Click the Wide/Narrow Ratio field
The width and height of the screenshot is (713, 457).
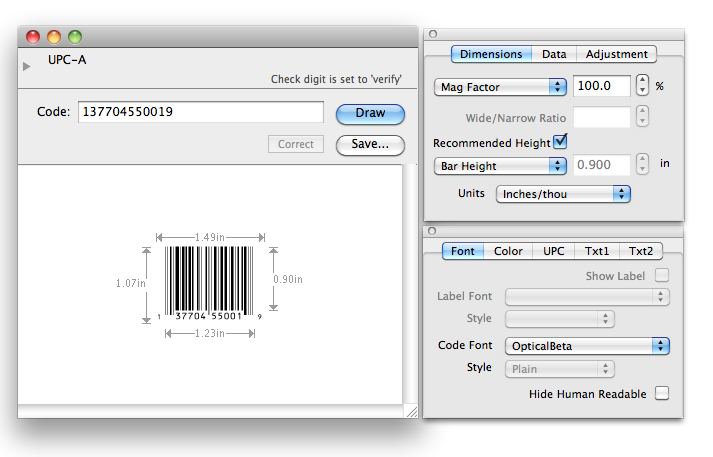pos(601,118)
